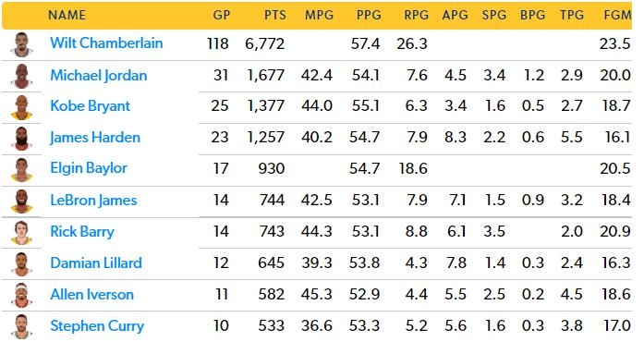The width and height of the screenshot is (644, 342).
Task: Sort by the APG column header
Action: point(456,15)
